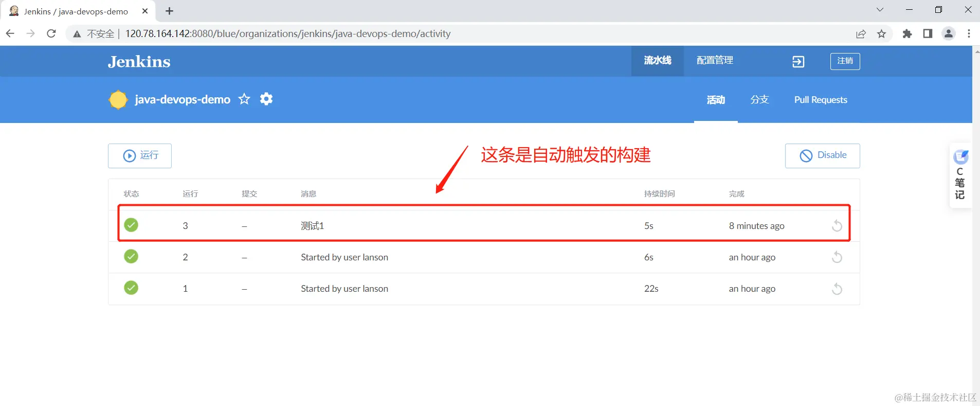Click the 8 minutes ago completion time

(756, 226)
